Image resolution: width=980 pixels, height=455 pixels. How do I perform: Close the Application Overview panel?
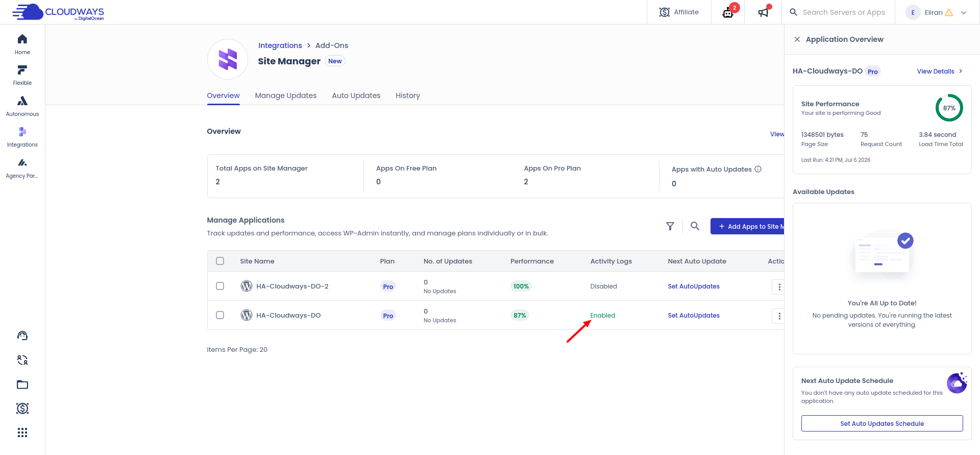click(797, 39)
